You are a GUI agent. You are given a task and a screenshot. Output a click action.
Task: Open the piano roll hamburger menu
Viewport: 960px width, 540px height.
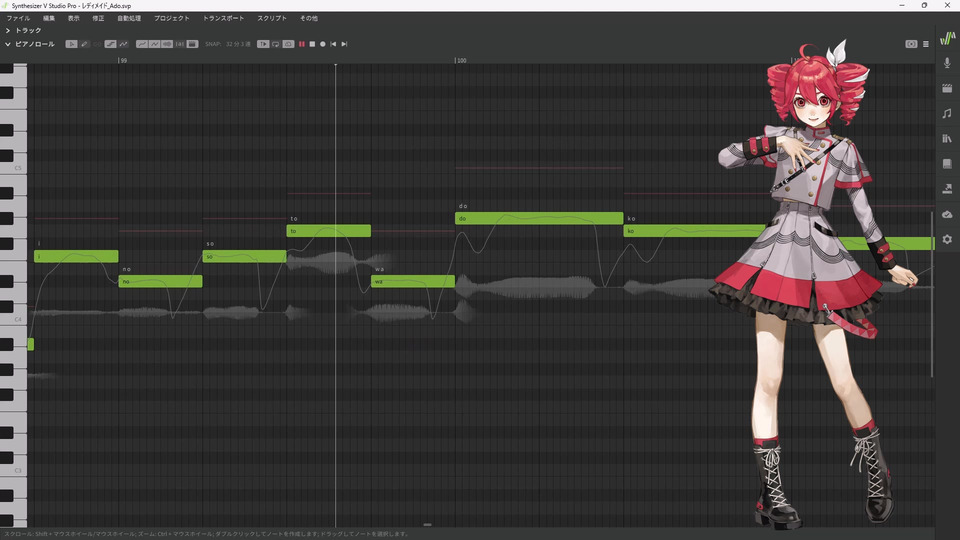tap(926, 44)
